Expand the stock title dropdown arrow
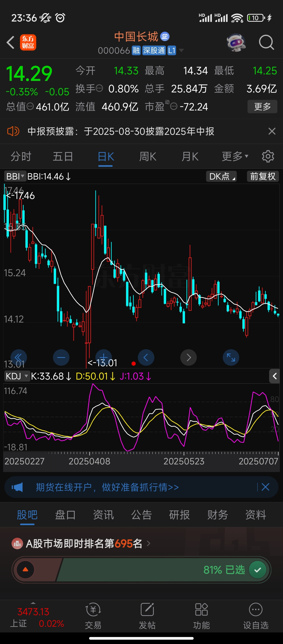This screenshot has width=283, height=644. pyautogui.click(x=181, y=50)
